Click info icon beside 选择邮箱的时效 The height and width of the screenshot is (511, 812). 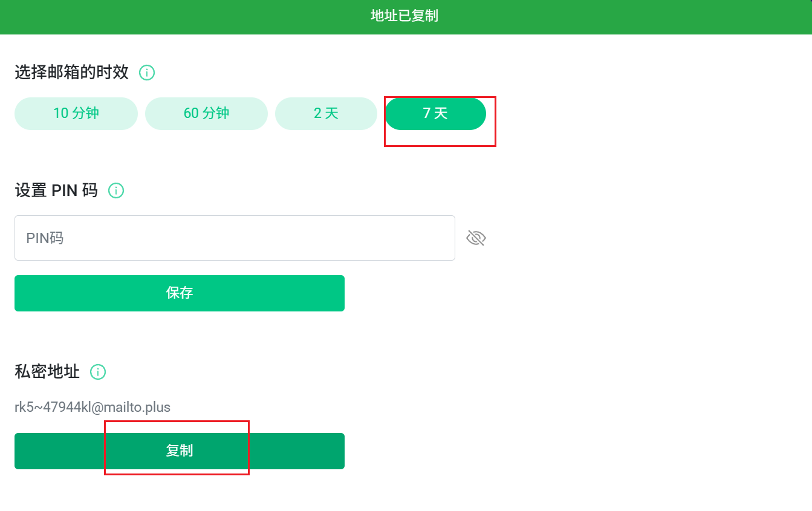tap(147, 73)
